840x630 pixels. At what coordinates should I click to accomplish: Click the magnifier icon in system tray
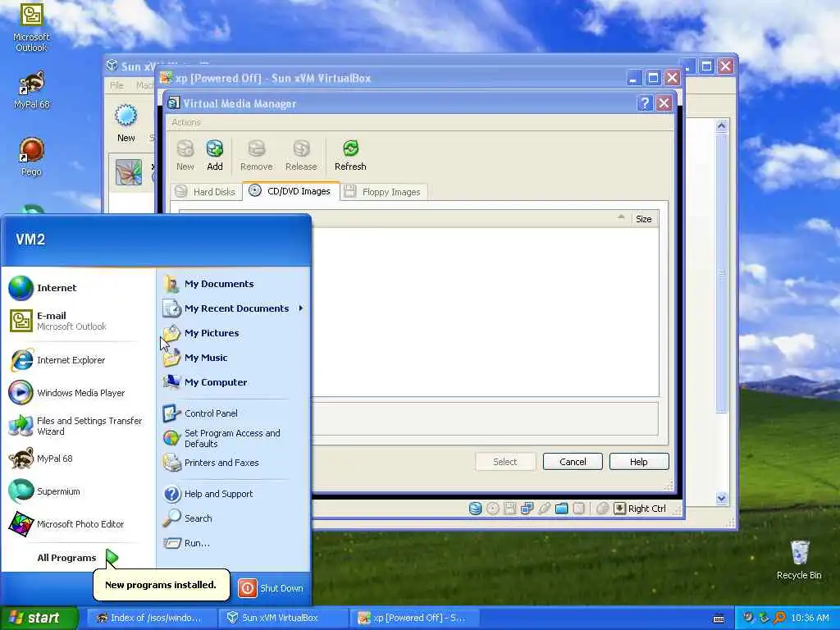point(779,619)
